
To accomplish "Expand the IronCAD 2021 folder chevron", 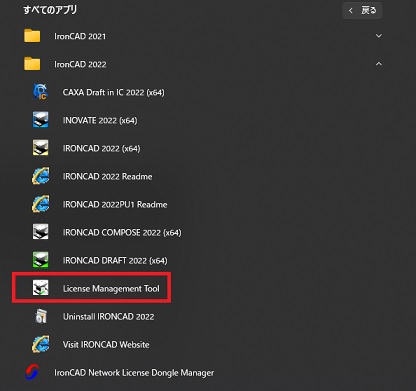I will point(379,36).
